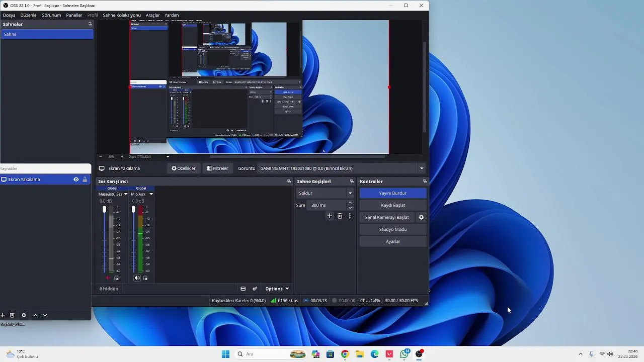
Task: Add a new source with plus icon
Action: (x=3, y=315)
